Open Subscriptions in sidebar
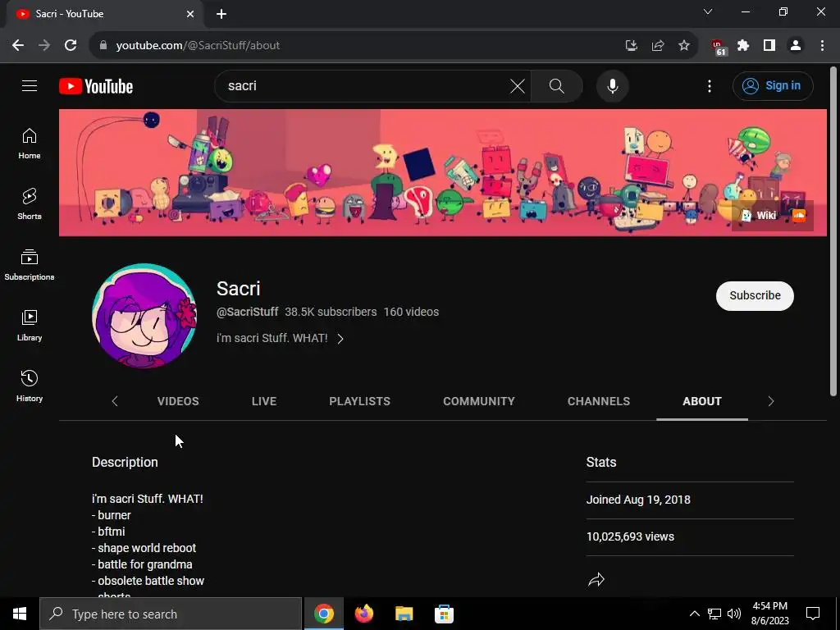This screenshot has height=630, width=840. [30, 265]
